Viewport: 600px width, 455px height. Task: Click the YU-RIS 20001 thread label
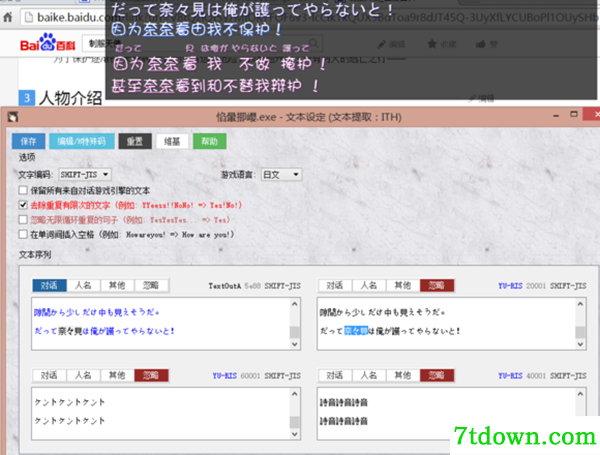[x=542, y=285]
